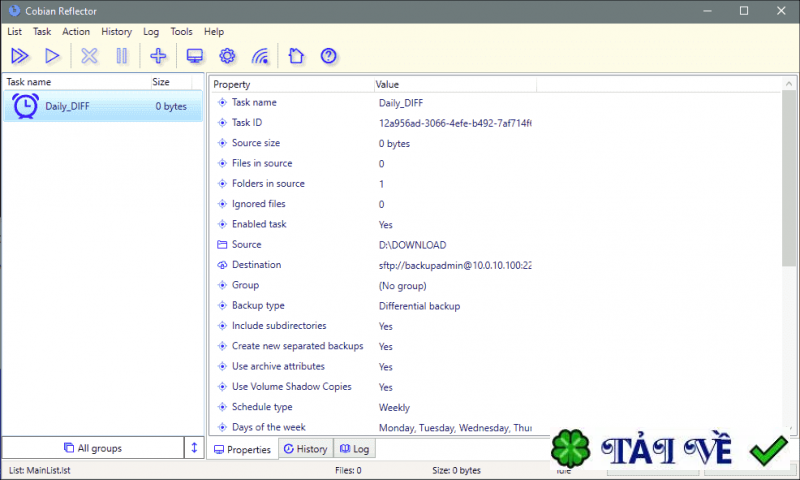Screen dimensions: 800x480
Task: Click the Task ID value 12a956ad-3066-4efe
Action: tap(455, 123)
